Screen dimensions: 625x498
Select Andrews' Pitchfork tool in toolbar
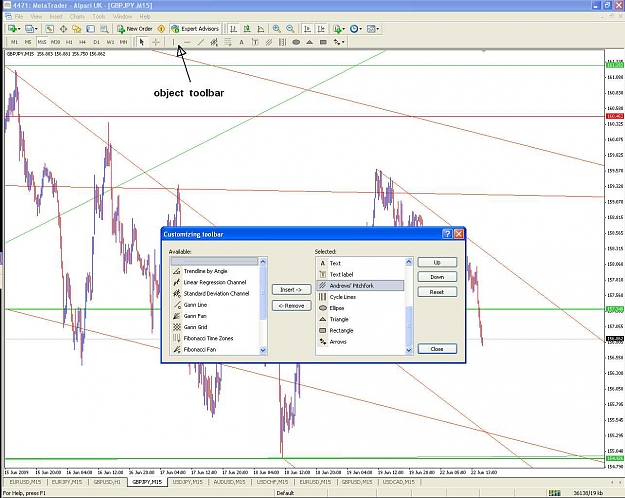269,42
